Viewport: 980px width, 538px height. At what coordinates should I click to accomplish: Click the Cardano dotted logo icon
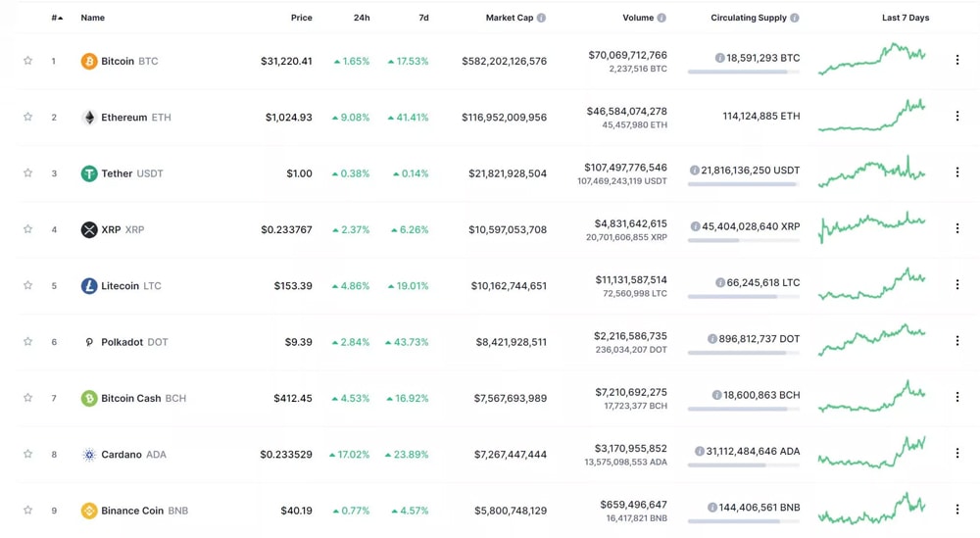tap(89, 455)
